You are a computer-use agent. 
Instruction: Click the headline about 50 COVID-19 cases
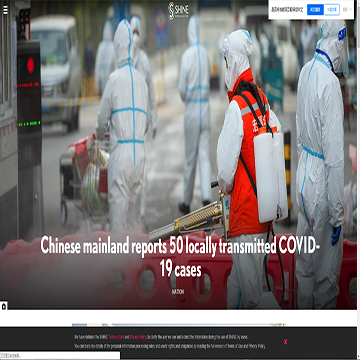coord(180,256)
